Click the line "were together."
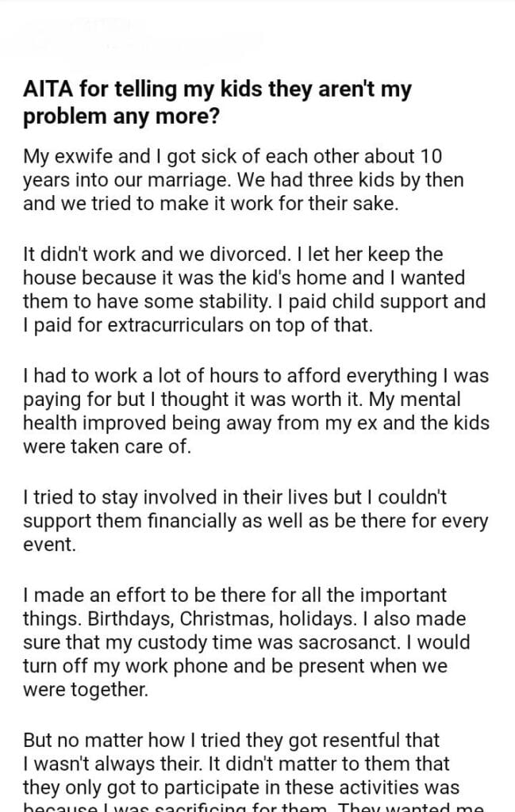 pos(86,689)
